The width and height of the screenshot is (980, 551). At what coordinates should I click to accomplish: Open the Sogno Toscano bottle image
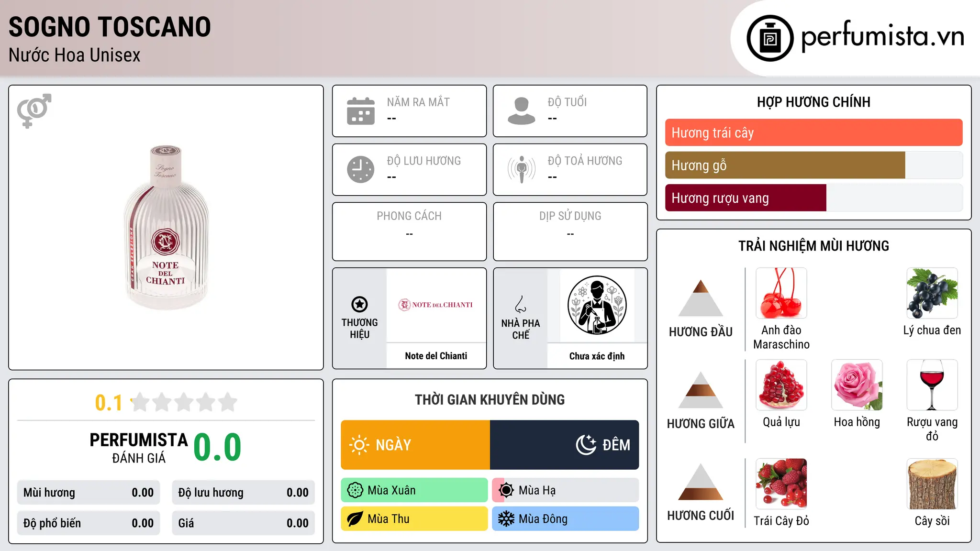(x=166, y=228)
